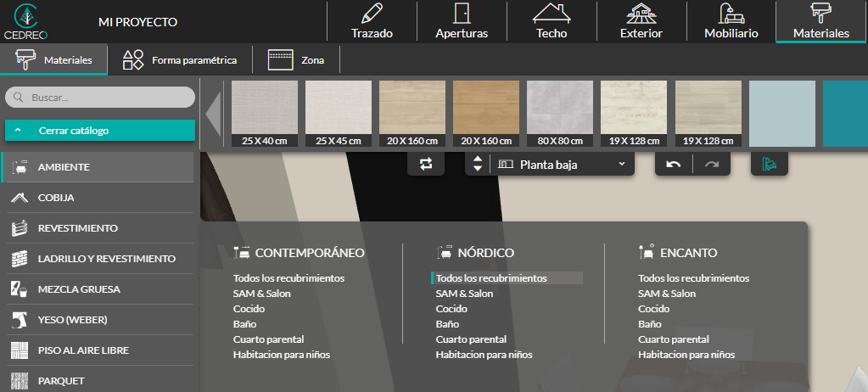The image size is (868, 392).
Task: Click the AMBIENTE sofa icon
Action: click(x=20, y=166)
